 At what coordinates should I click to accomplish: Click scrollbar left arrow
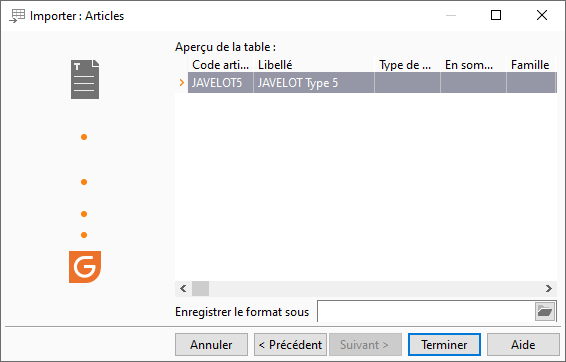(x=183, y=288)
